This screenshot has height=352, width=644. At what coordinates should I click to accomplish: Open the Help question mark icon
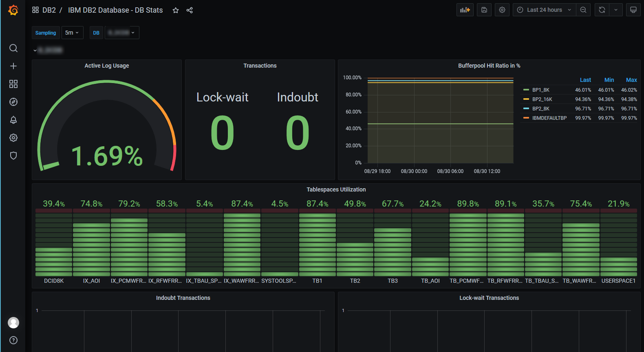13,340
